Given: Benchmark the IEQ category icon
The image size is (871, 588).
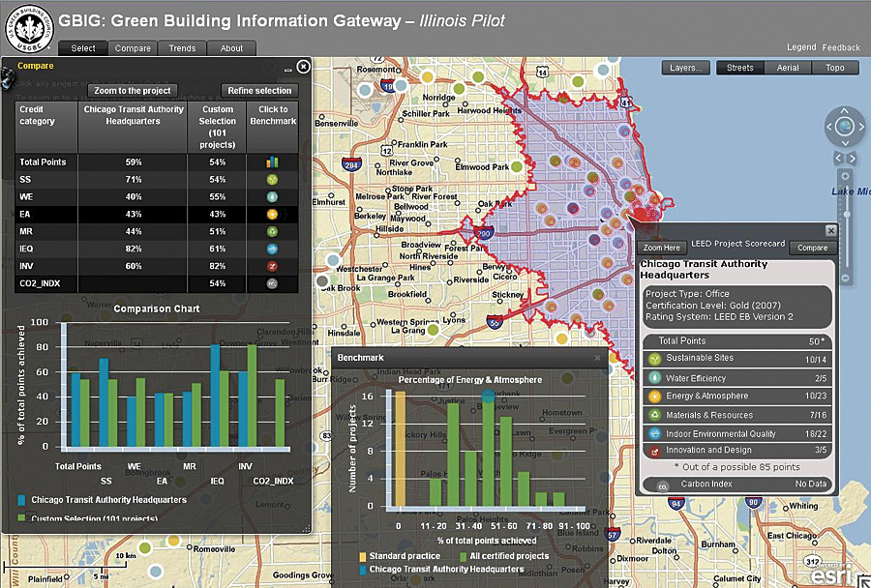Looking at the screenshot, I should point(272,249).
